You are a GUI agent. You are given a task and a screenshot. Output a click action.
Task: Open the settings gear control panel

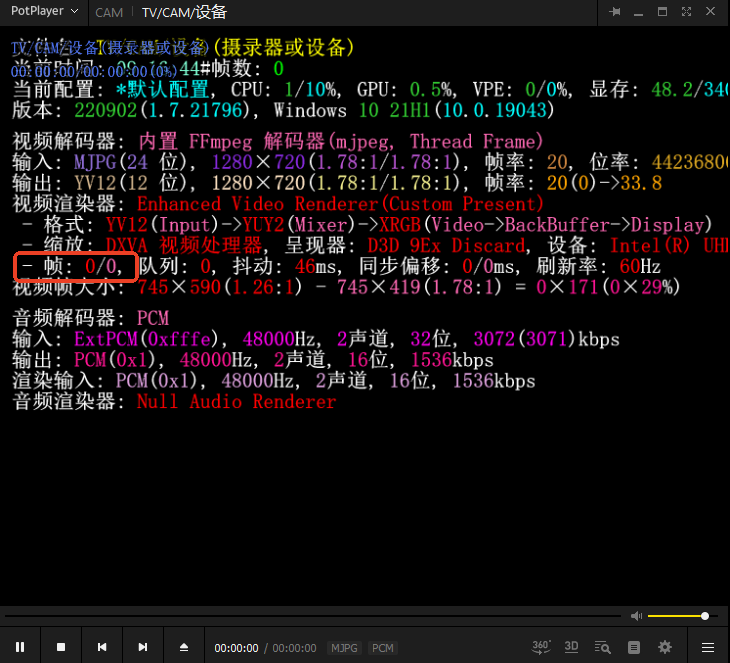[x=665, y=647]
